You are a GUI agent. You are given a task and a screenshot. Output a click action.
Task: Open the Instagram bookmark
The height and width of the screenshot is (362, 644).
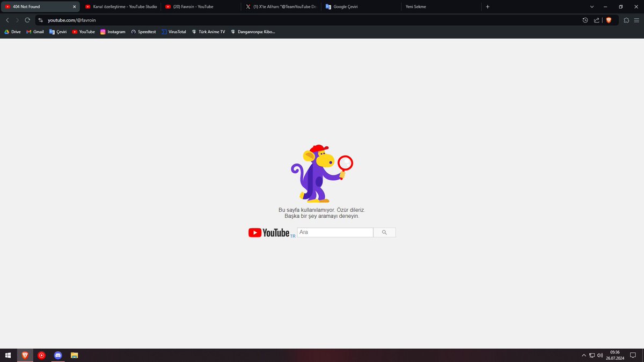(113, 32)
